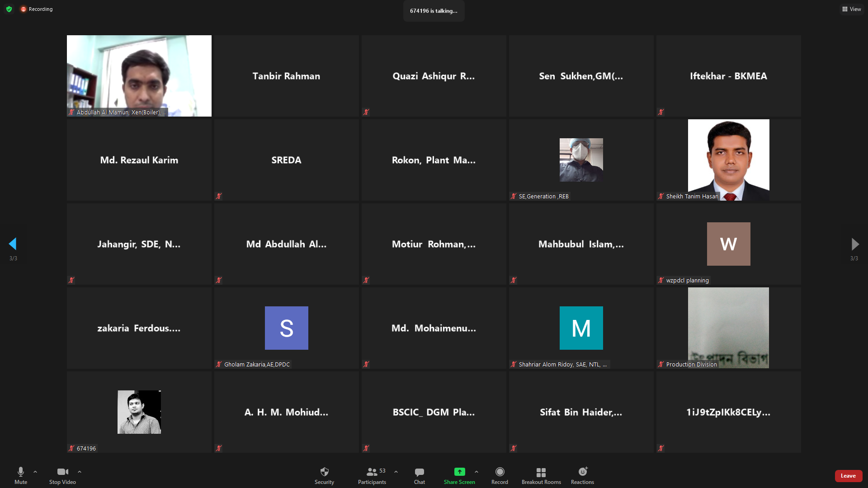This screenshot has width=868, height=488.
Task: Select the wzpdcl planning participant tile
Action: coord(728,244)
